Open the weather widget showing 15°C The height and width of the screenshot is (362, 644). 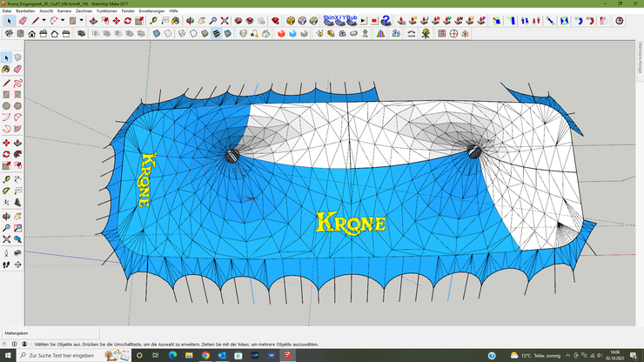535,355
